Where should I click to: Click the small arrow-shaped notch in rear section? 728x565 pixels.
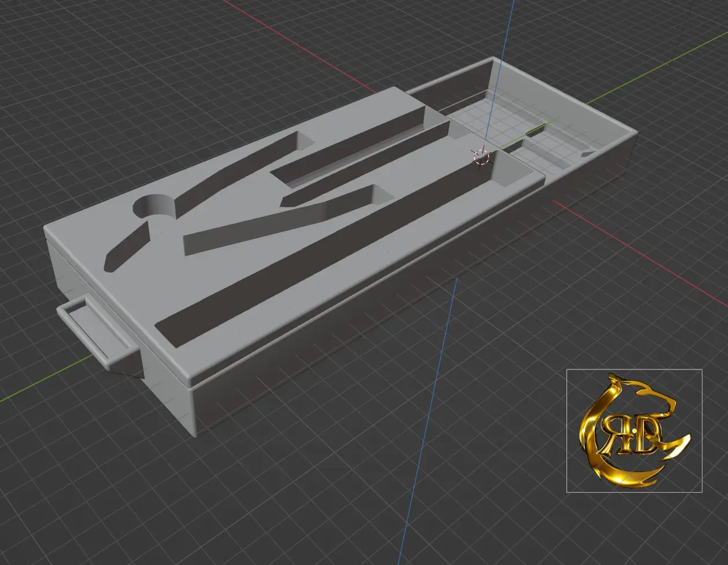coord(588,155)
